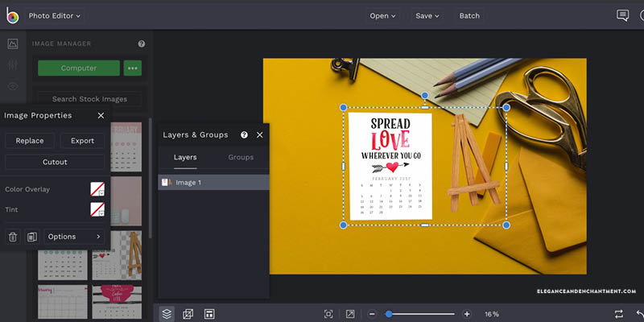Click the zoom out minus button
The width and height of the screenshot is (644, 322).
point(371,313)
